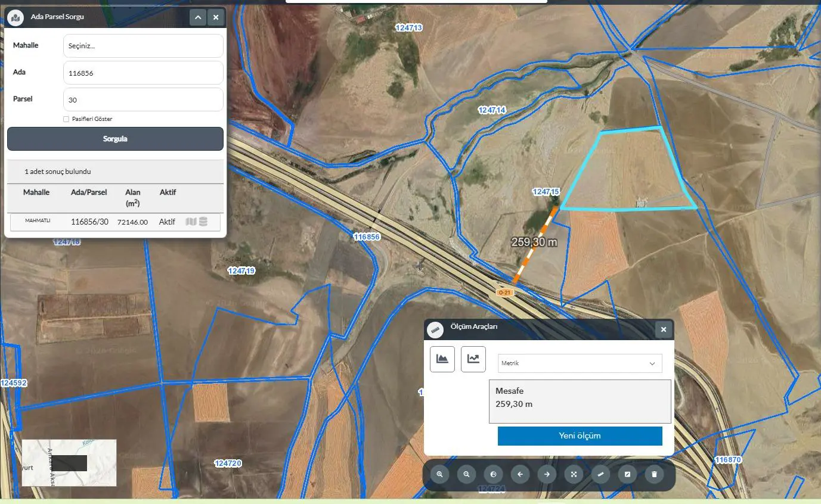Click the draw/edit pencil icon
The width and height of the screenshot is (821, 504).
(x=627, y=474)
